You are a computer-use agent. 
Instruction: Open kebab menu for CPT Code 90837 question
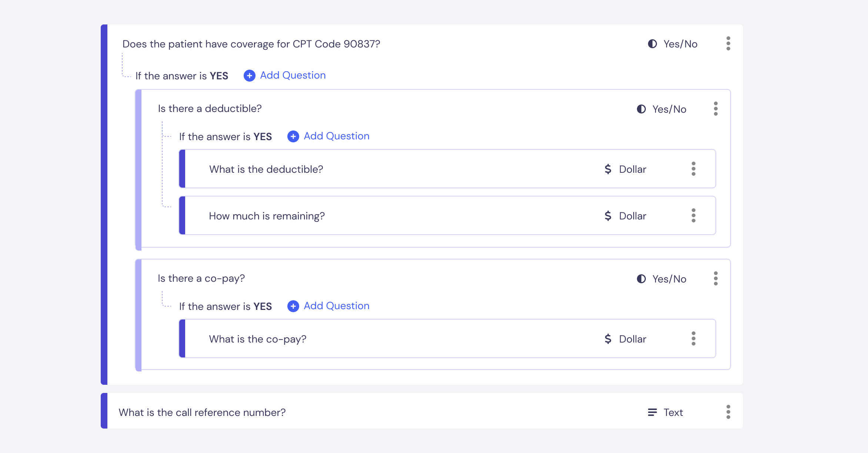click(x=728, y=43)
